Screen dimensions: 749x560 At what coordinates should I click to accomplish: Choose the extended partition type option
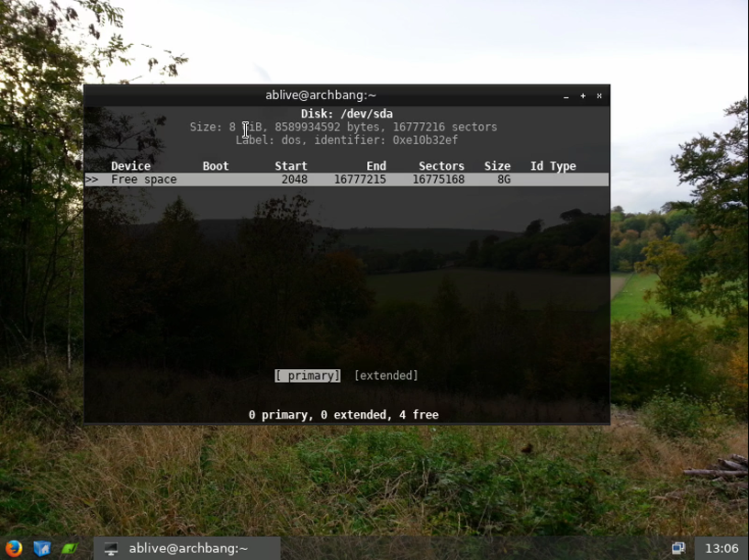click(x=386, y=375)
